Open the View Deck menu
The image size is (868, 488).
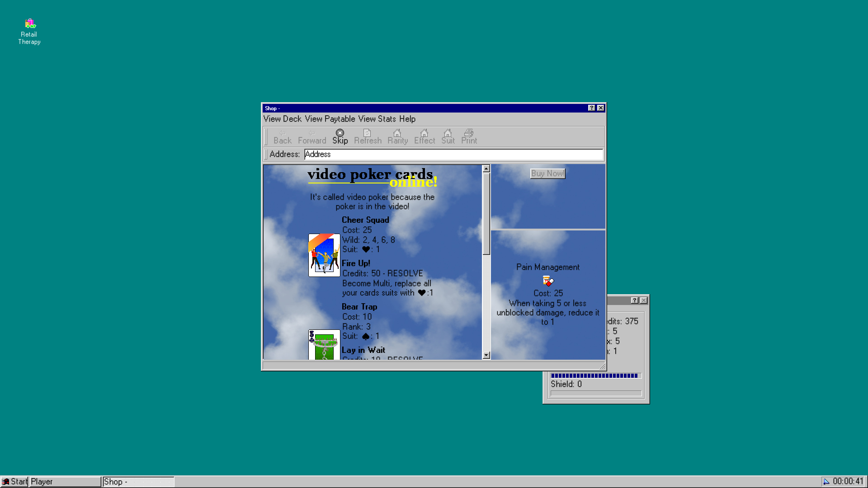pyautogui.click(x=282, y=119)
